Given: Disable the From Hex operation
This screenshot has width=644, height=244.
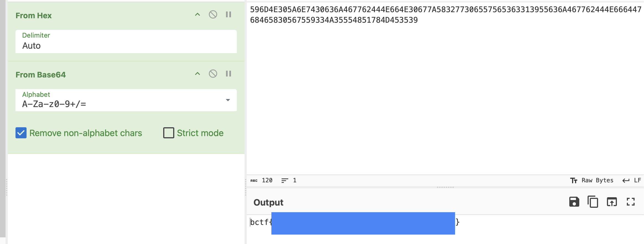Looking at the screenshot, I should [x=213, y=14].
